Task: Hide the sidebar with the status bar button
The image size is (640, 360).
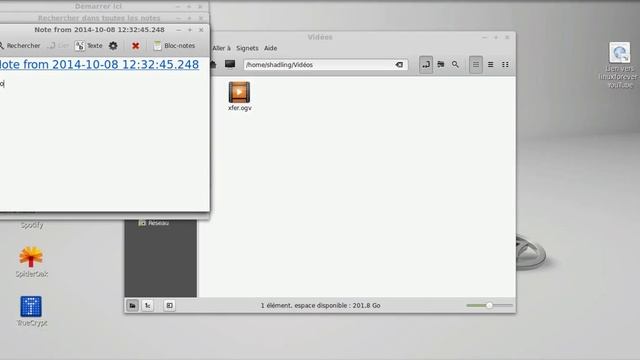Action: pos(169,305)
